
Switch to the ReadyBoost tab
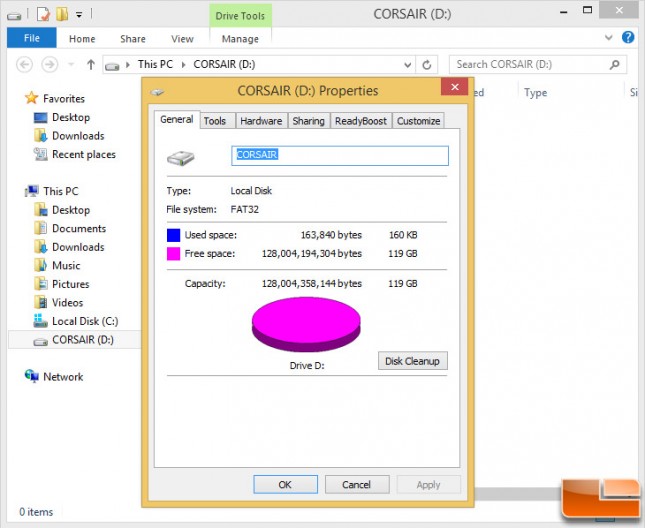361,121
